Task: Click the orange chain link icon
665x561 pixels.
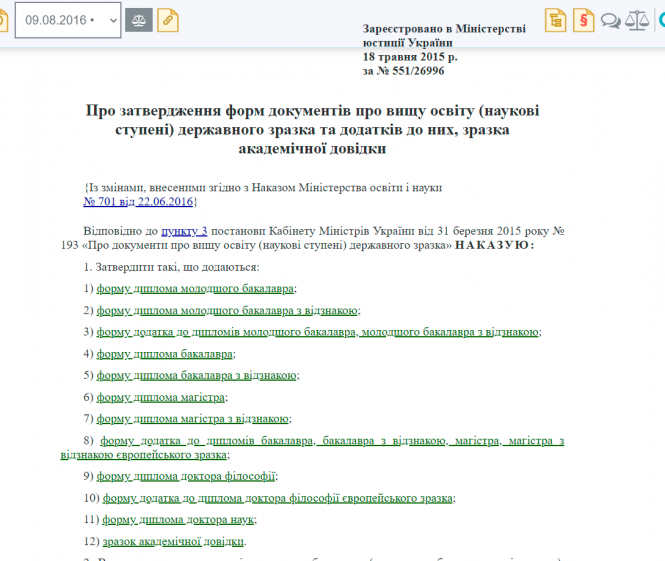Action: pyautogui.click(x=167, y=19)
